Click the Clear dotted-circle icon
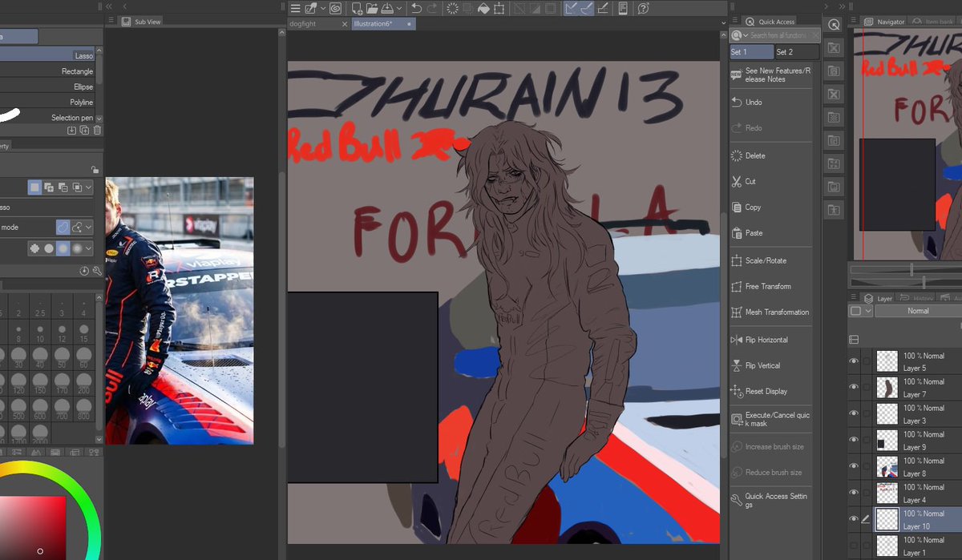The height and width of the screenshot is (560, 962). [x=453, y=8]
